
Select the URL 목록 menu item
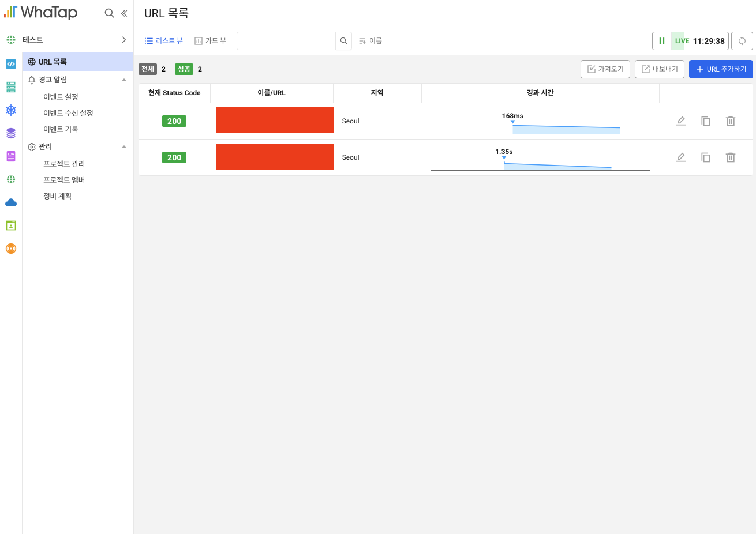[78, 62]
